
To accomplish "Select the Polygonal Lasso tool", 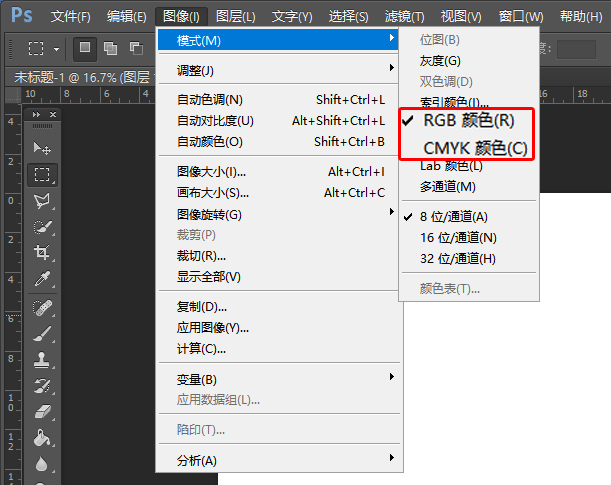I will 42,201.
